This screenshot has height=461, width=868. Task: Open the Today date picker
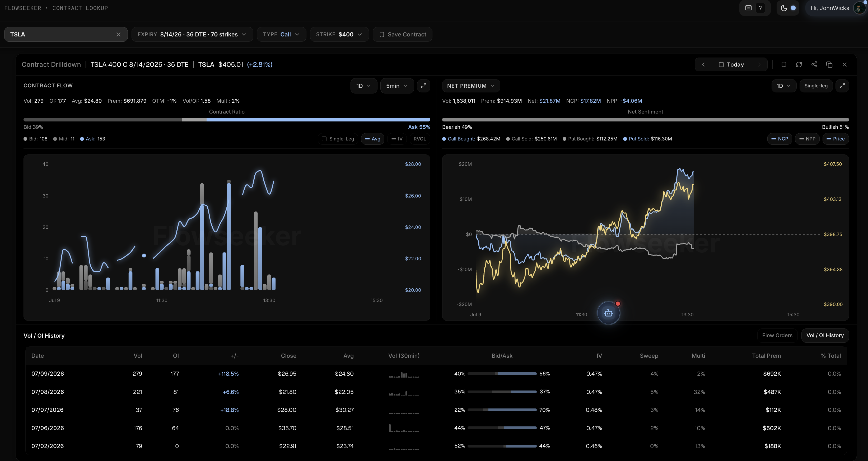click(731, 64)
